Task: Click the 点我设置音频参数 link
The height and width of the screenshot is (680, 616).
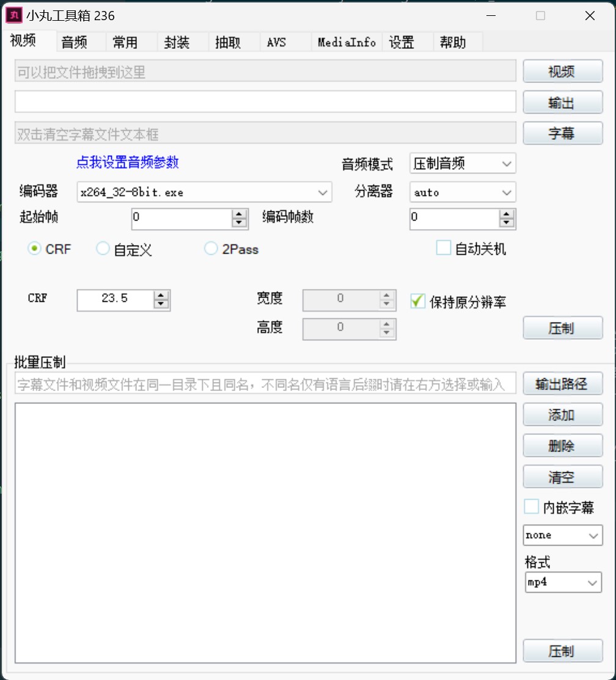Action: (127, 163)
